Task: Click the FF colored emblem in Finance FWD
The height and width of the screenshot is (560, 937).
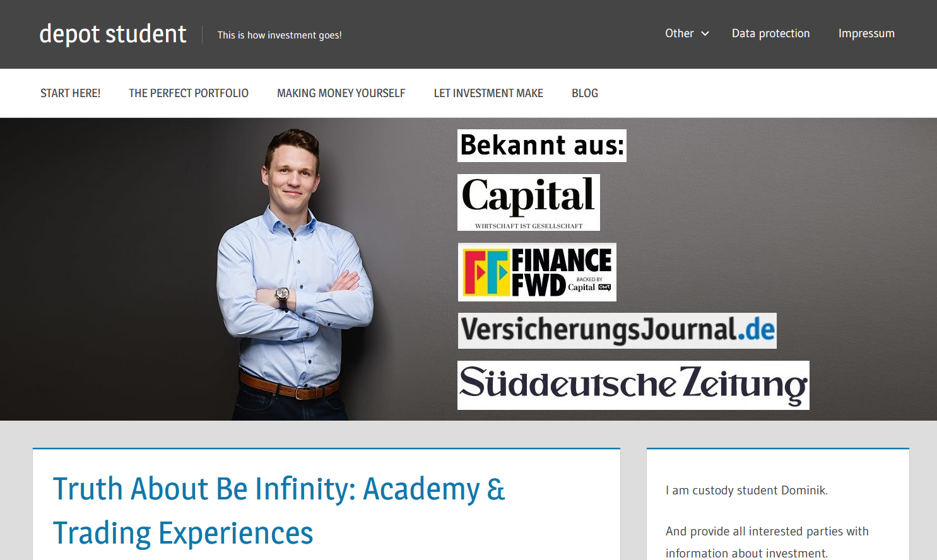Action: click(486, 272)
